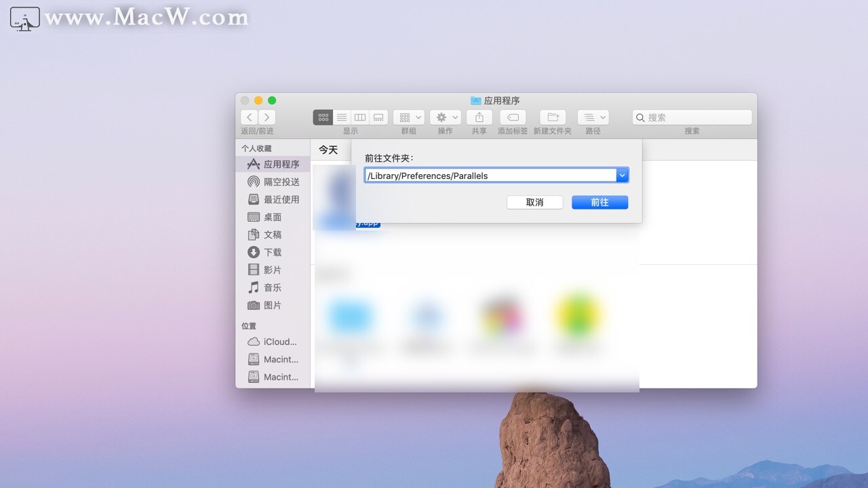Click the search (搜索) field
This screenshot has width=868, height=488.
pyautogui.click(x=692, y=117)
